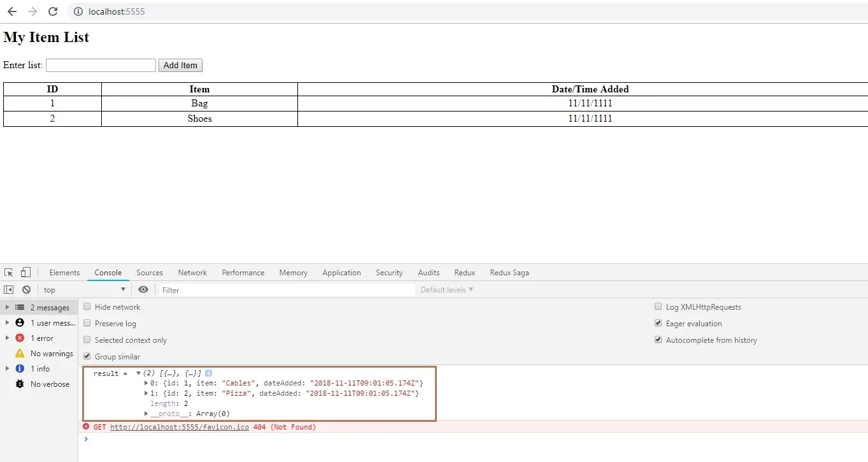
Task: Click the Add Item button
Action: click(180, 65)
